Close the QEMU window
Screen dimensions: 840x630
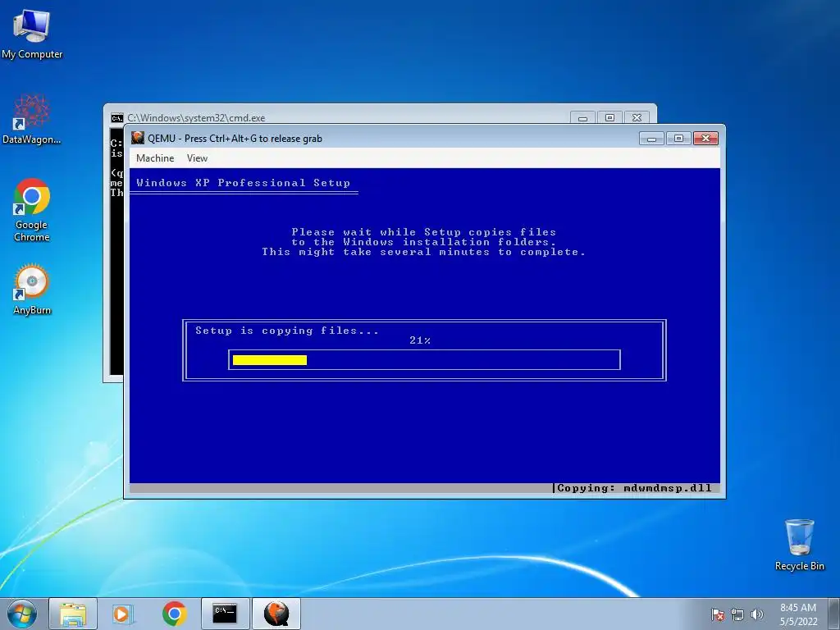706,139
